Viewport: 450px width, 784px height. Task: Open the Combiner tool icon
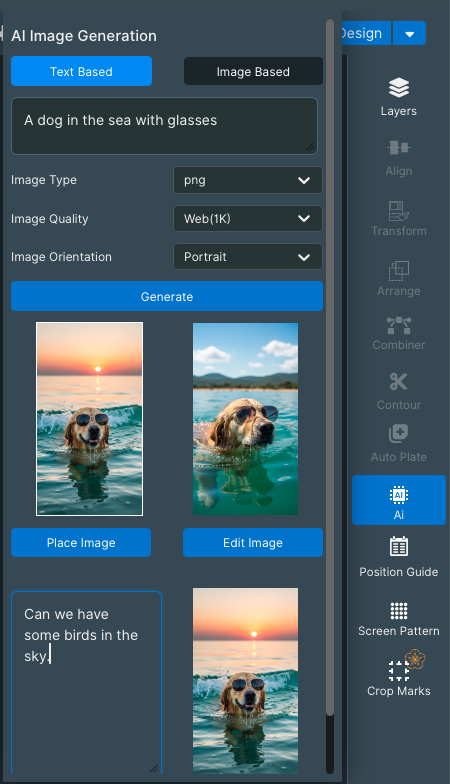[398, 326]
